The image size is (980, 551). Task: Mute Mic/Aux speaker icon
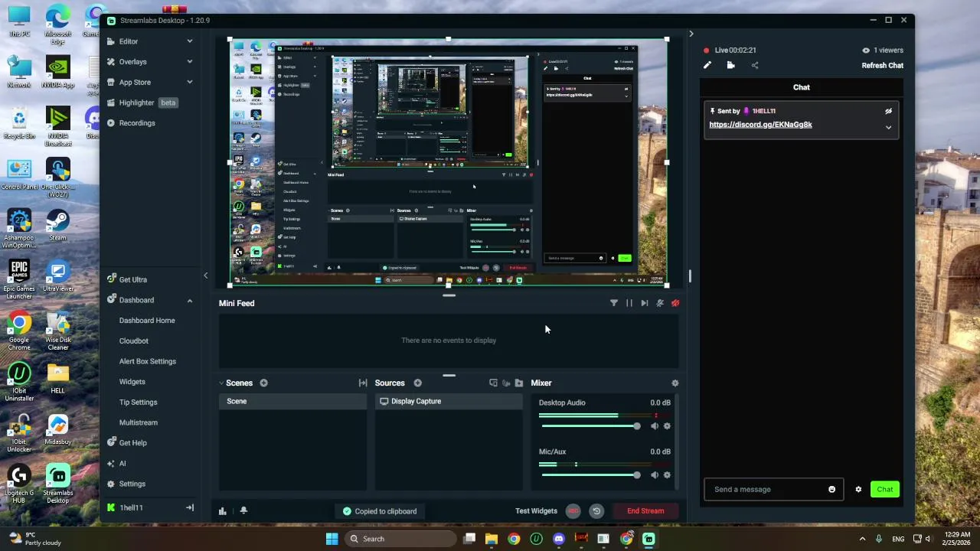[655, 475]
